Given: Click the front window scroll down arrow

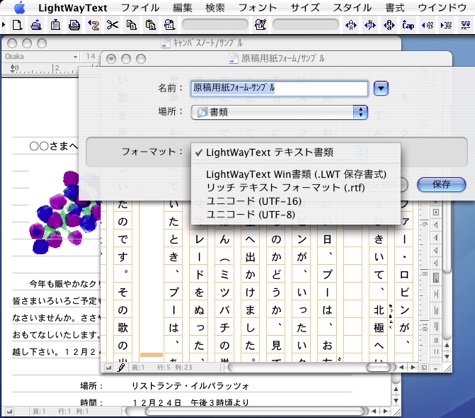Looking at the screenshot, I should pos(447,356).
